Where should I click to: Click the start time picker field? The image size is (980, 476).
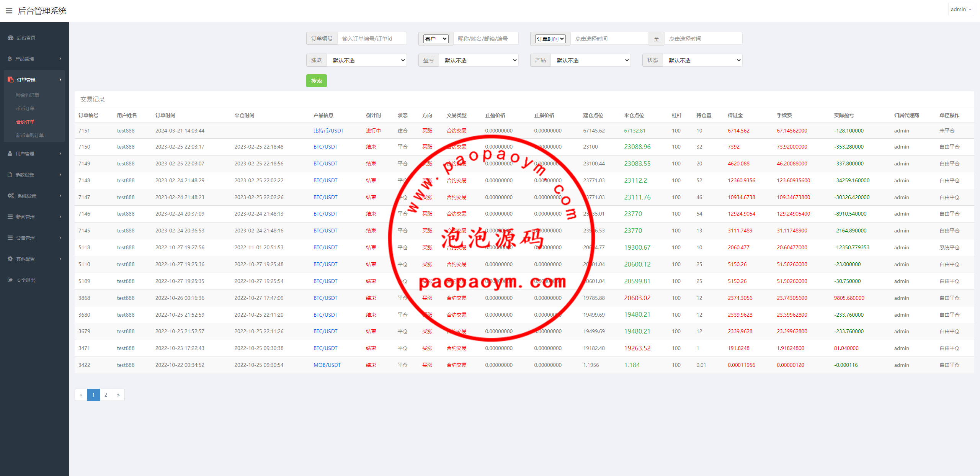[609, 39]
